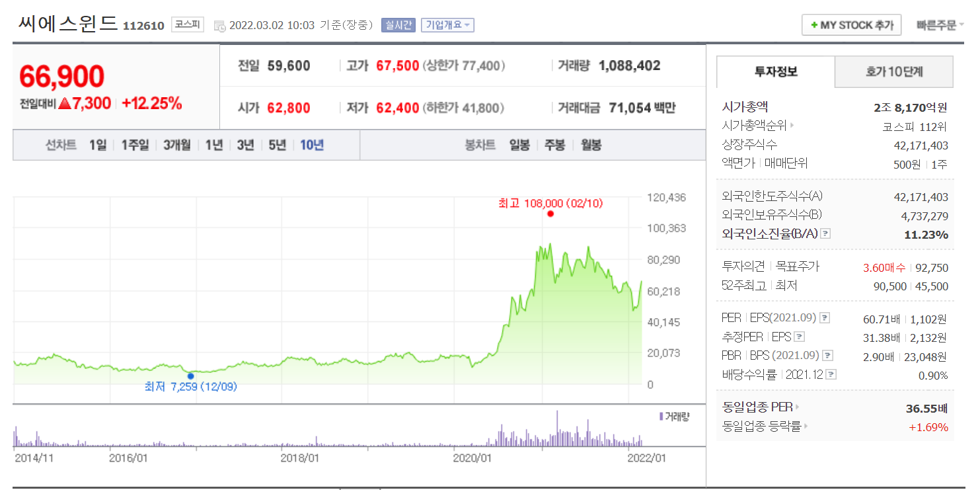
Task: Open help icon beside PER EPS(2021.09)
Action: [x=825, y=319]
